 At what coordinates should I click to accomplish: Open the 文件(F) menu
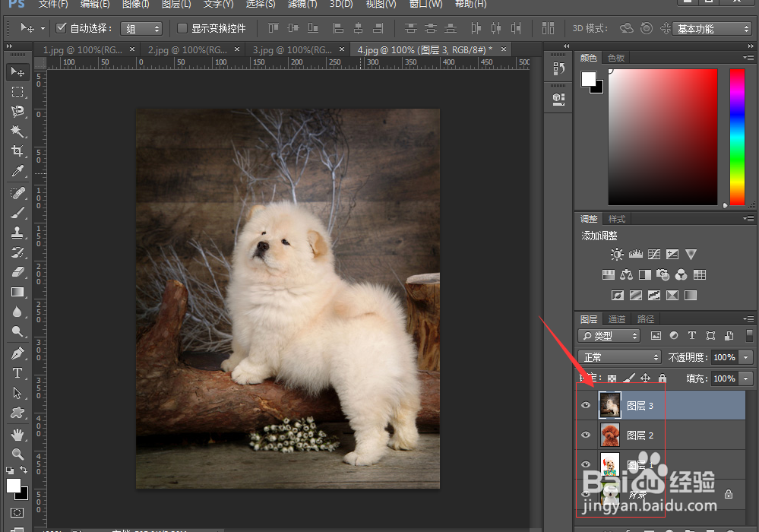[x=52, y=4]
